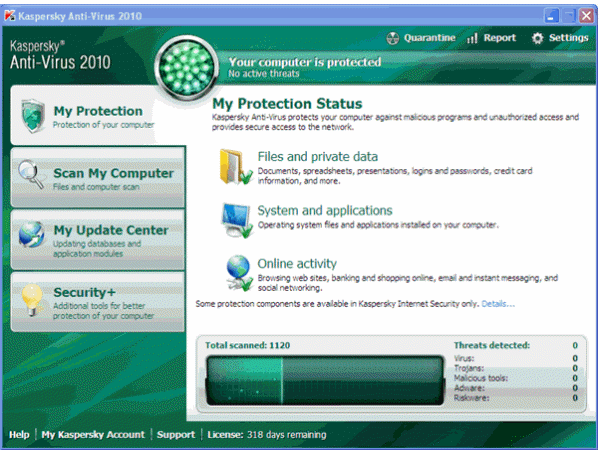The image size is (600, 450).
Task: Open Online activity section
Action: click(297, 264)
